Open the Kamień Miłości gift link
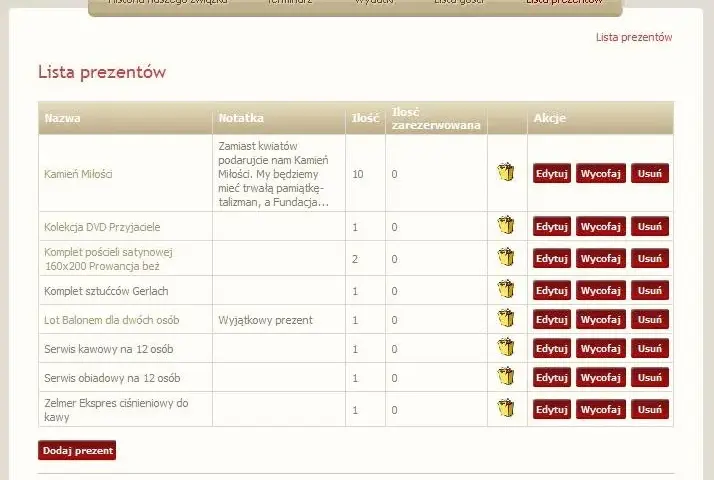The height and width of the screenshot is (480, 714). pyautogui.click(x=78, y=174)
